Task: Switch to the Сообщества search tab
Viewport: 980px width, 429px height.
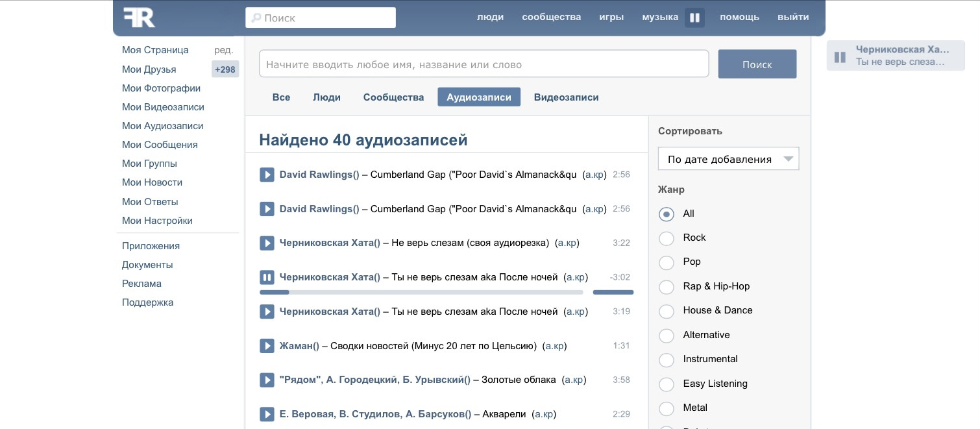Action: coord(393,97)
